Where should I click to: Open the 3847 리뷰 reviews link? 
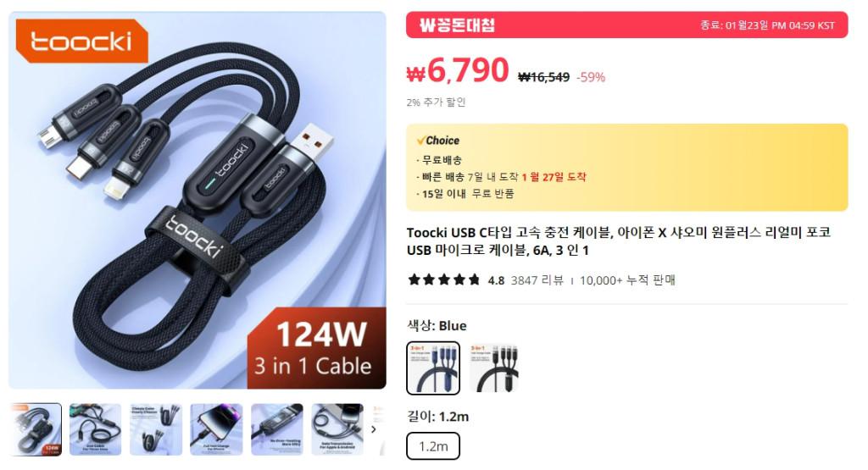point(537,280)
